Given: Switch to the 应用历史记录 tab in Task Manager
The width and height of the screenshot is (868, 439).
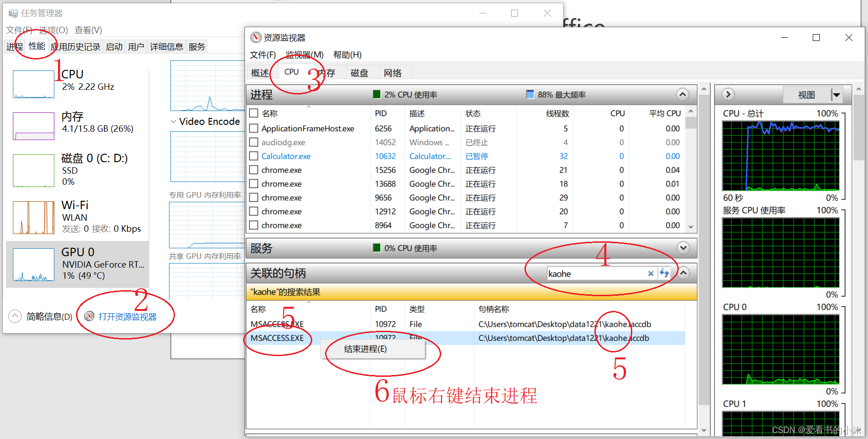Looking at the screenshot, I should pyautogui.click(x=76, y=47).
